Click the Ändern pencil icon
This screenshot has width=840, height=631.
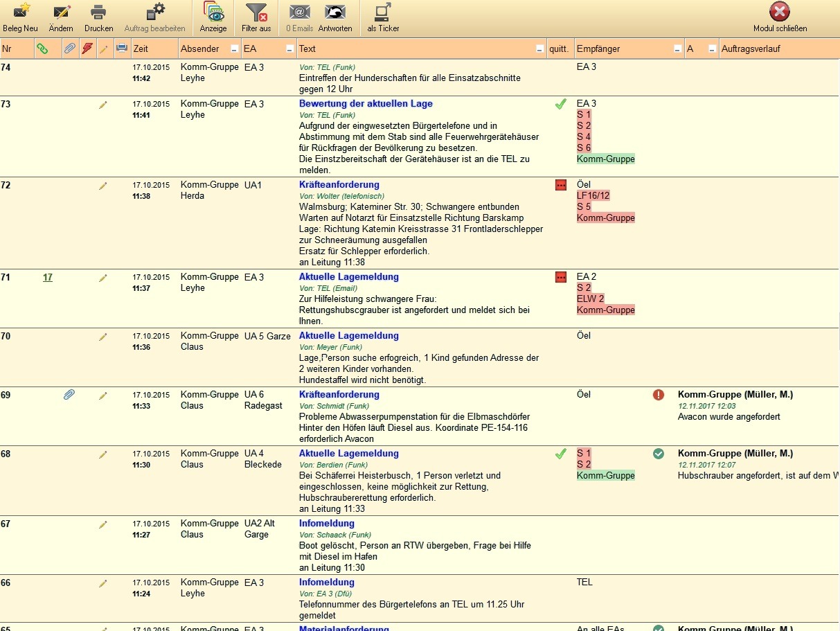61,12
